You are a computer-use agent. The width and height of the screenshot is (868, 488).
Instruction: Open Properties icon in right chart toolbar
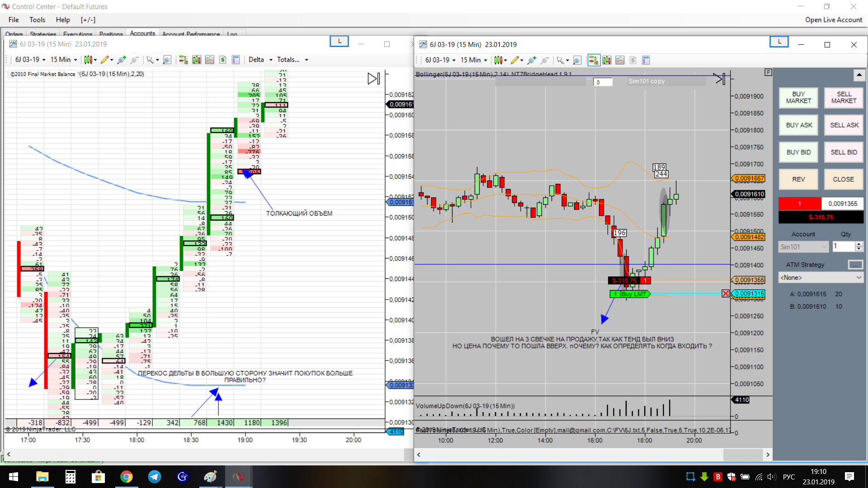[646, 60]
